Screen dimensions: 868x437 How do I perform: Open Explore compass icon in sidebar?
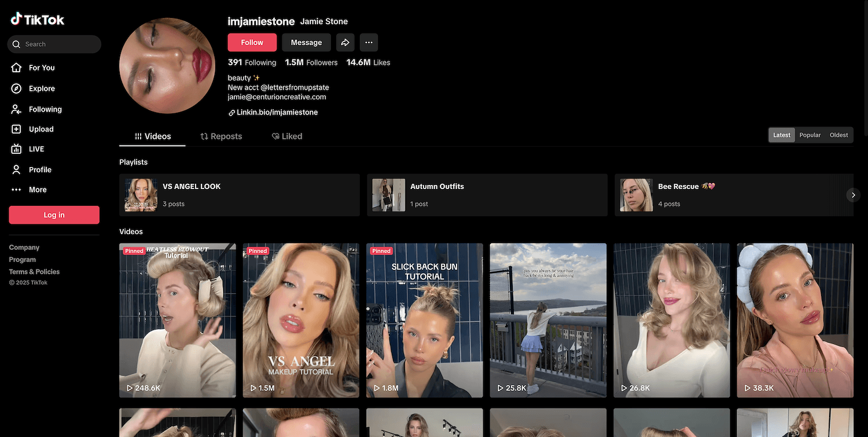tap(17, 88)
